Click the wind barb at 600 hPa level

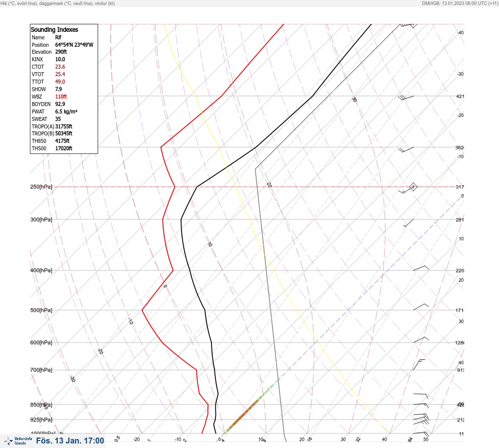pos(421,340)
